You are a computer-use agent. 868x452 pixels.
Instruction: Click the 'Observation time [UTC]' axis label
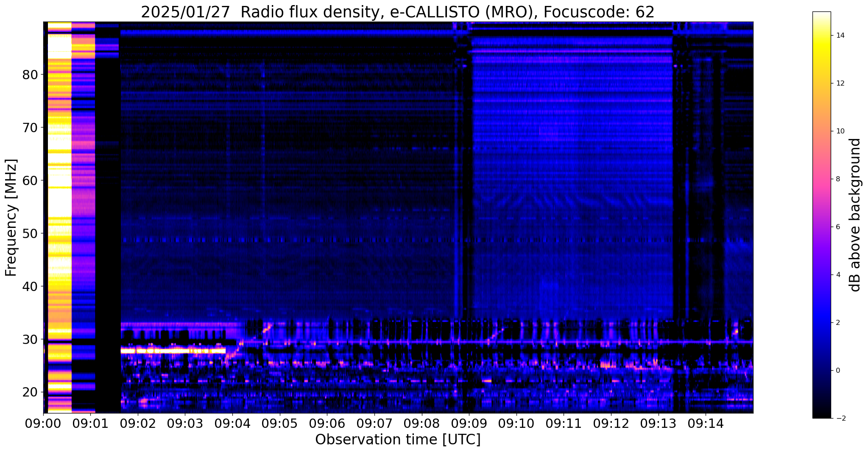398,440
